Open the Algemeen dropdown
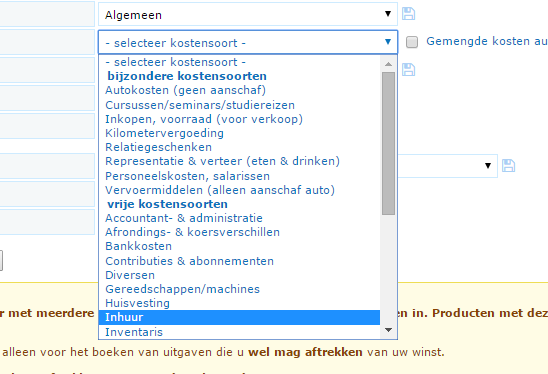The width and height of the screenshot is (548, 374). click(x=248, y=14)
